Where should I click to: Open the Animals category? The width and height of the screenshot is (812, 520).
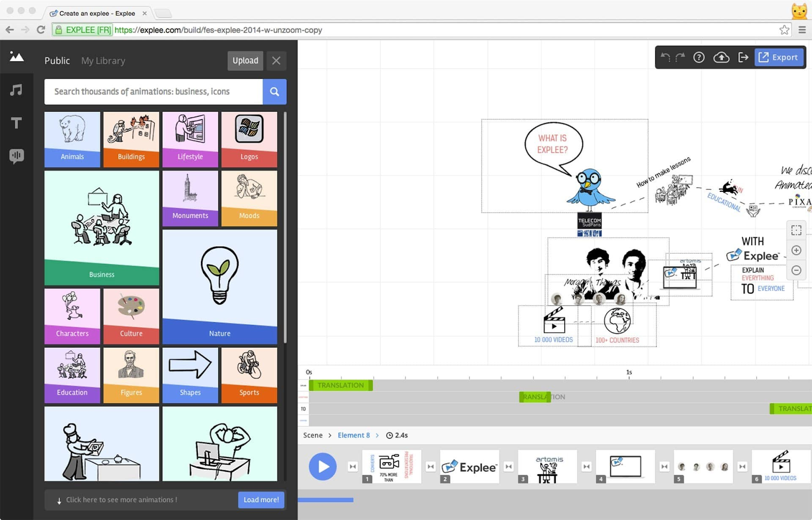pyautogui.click(x=72, y=140)
